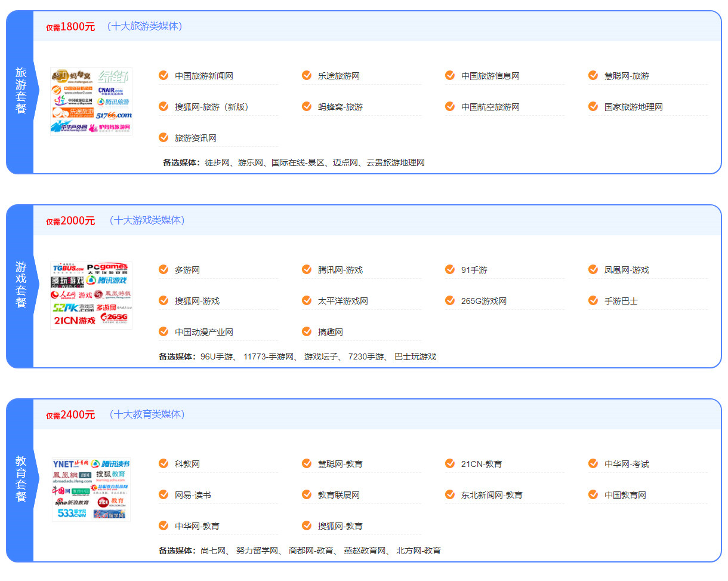Click the check icon beside 科教网

tap(164, 463)
